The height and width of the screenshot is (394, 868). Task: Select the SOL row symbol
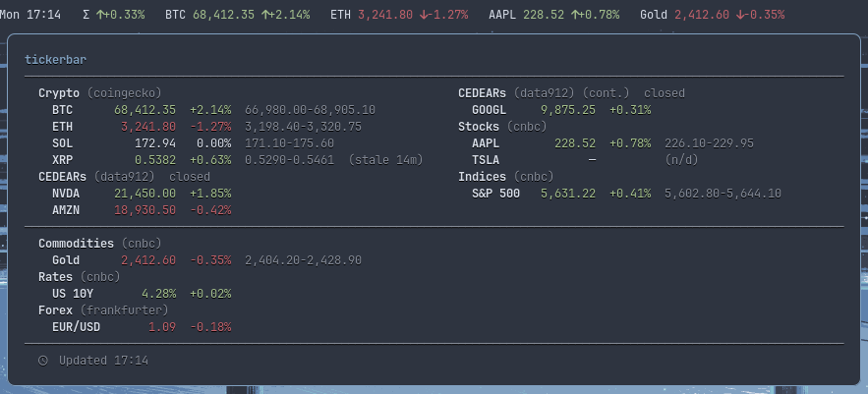click(63, 143)
